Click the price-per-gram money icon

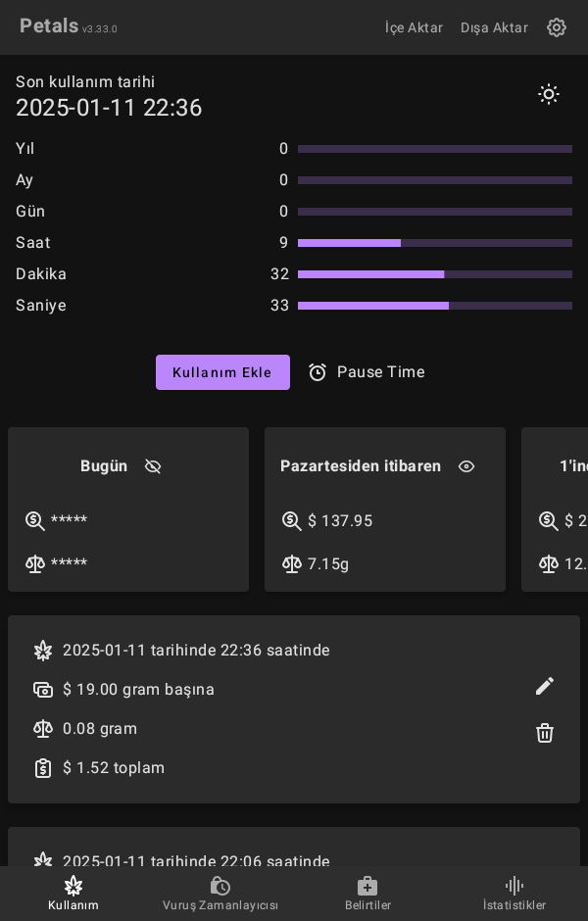pos(43,690)
